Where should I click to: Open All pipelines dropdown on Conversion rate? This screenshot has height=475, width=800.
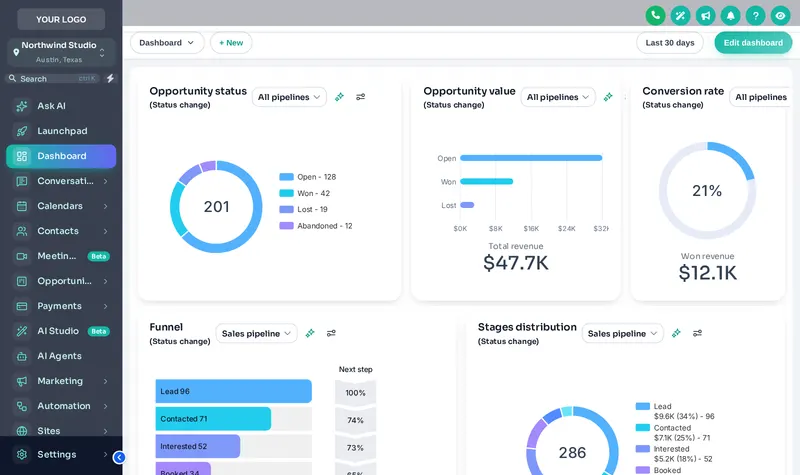(x=761, y=97)
